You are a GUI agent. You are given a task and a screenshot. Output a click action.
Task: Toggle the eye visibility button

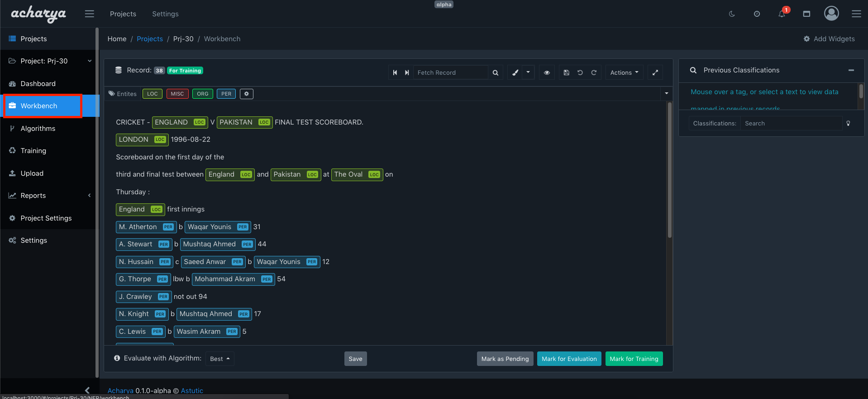(x=547, y=72)
